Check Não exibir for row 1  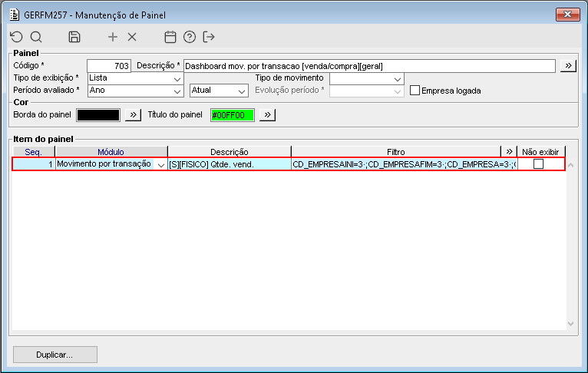tap(539, 163)
